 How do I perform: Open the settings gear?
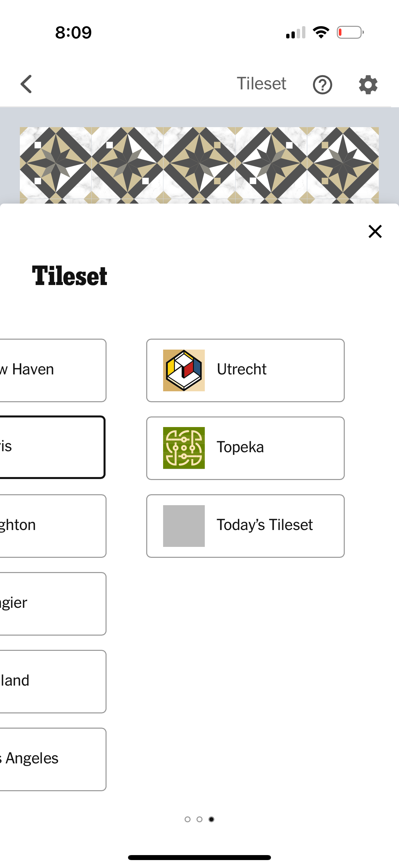[x=368, y=84]
